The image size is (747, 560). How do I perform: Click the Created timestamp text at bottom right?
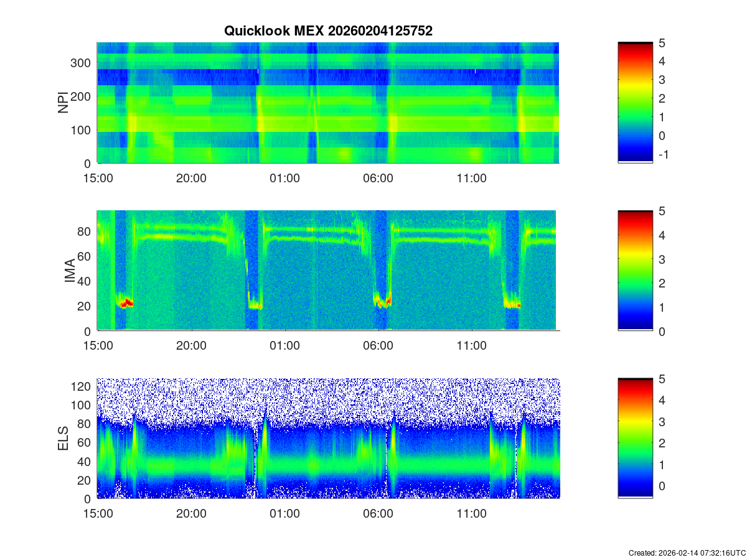(x=687, y=553)
